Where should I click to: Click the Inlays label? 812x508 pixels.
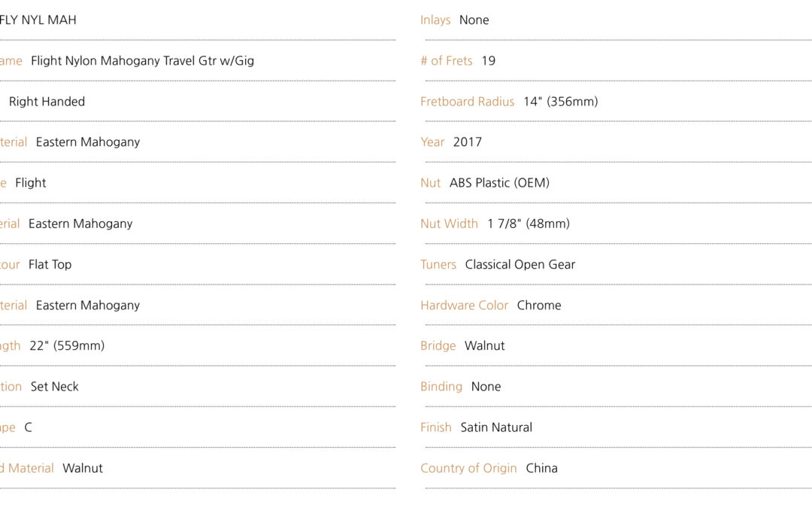point(435,20)
